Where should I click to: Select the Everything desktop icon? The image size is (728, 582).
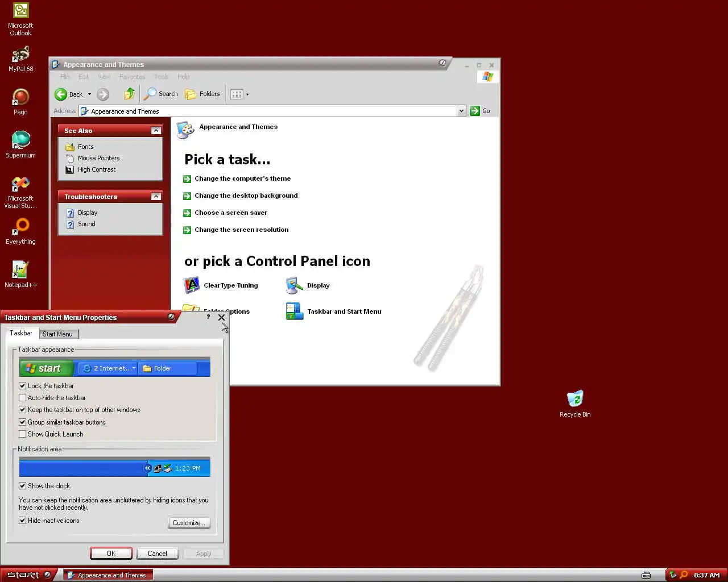(20, 232)
